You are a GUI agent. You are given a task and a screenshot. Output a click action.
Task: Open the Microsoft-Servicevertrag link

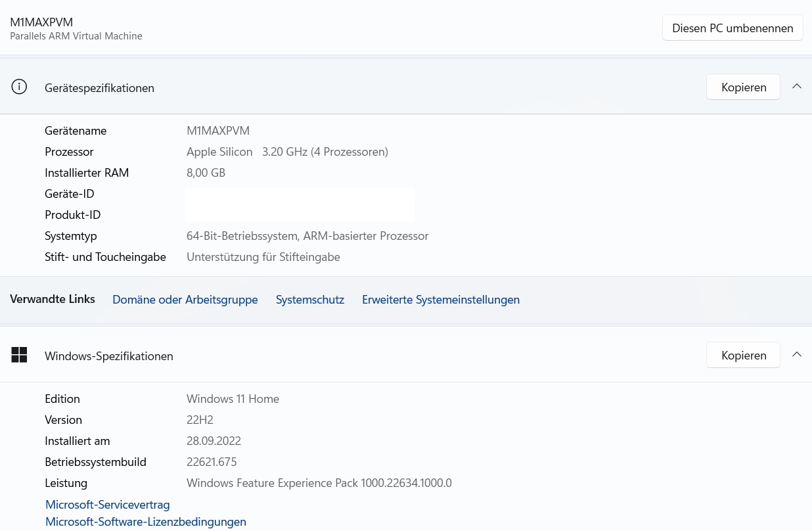click(108, 505)
